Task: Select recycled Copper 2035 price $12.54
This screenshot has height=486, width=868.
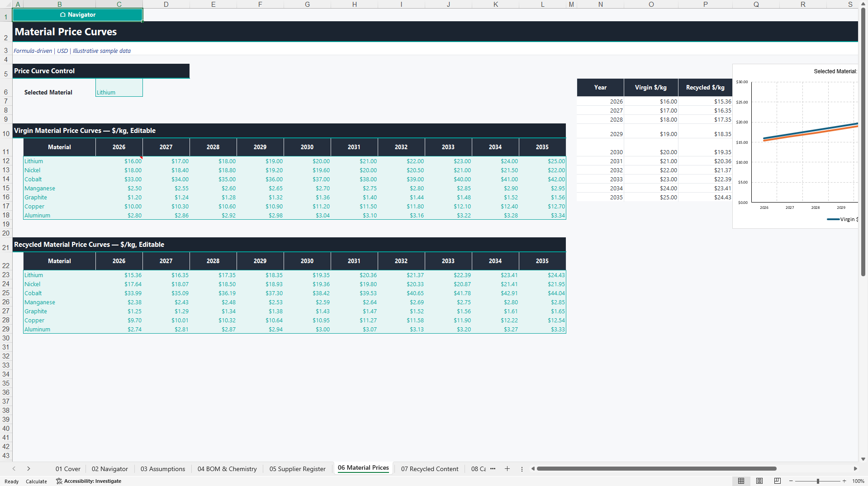Action: [x=542, y=320]
